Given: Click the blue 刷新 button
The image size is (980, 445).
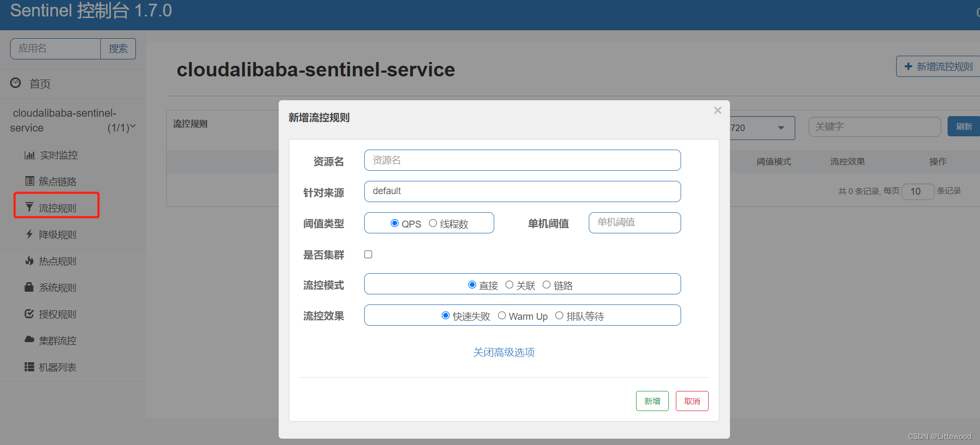Looking at the screenshot, I should click(964, 126).
